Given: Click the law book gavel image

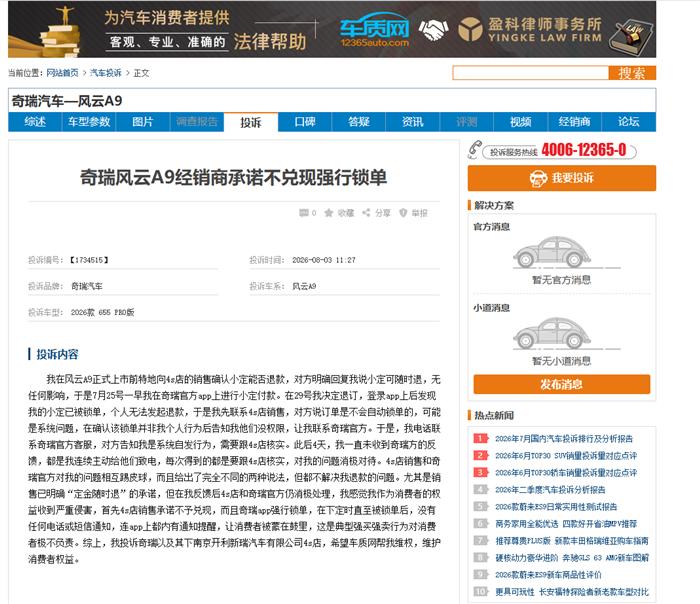Looking at the screenshot, I should (x=630, y=37).
